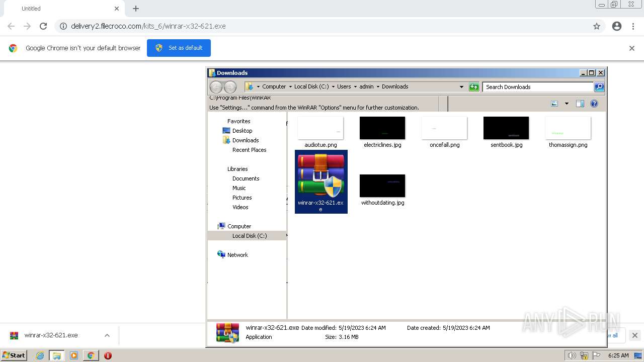The height and width of the screenshot is (362, 644).
Task: Select the oncefall.png thumbnail
Action: pos(444,128)
